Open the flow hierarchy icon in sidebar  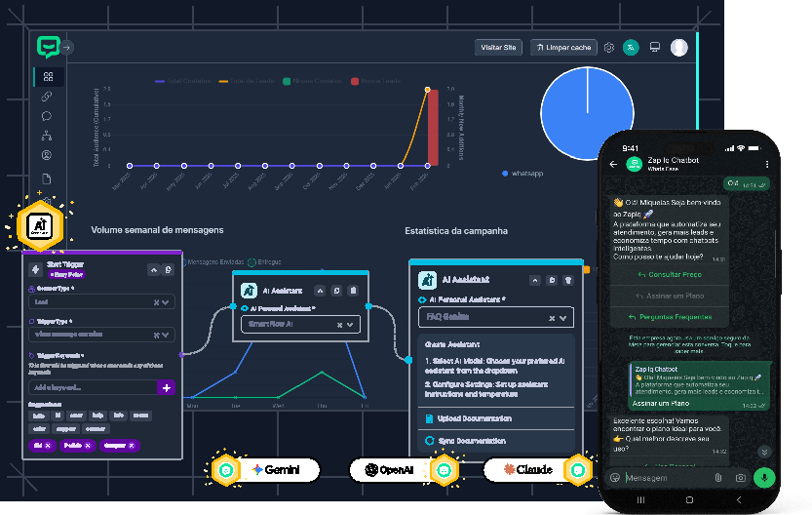[47, 136]
